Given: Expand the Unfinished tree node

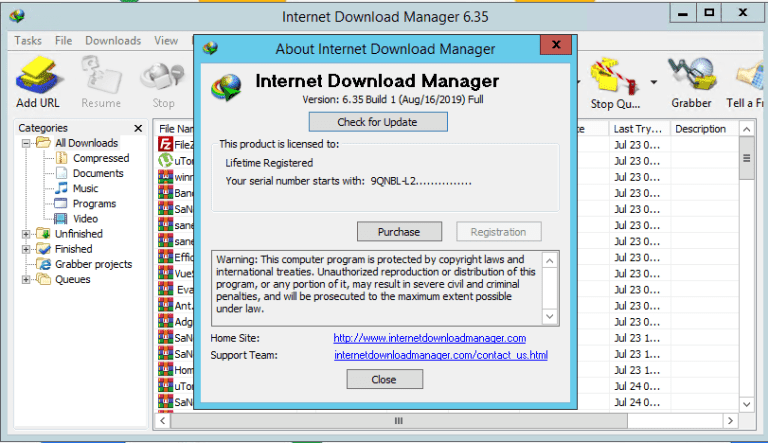Looking at the screenshot, I should click(x=26, y=234).
